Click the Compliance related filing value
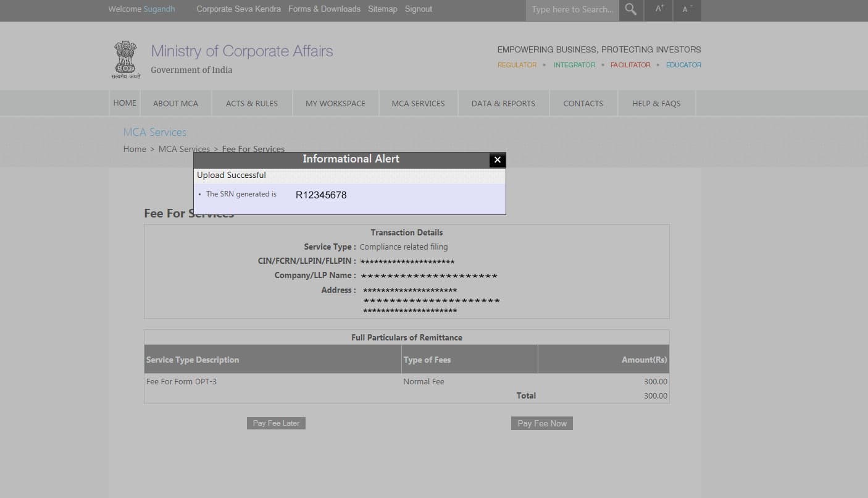 [x=404, y=247]
